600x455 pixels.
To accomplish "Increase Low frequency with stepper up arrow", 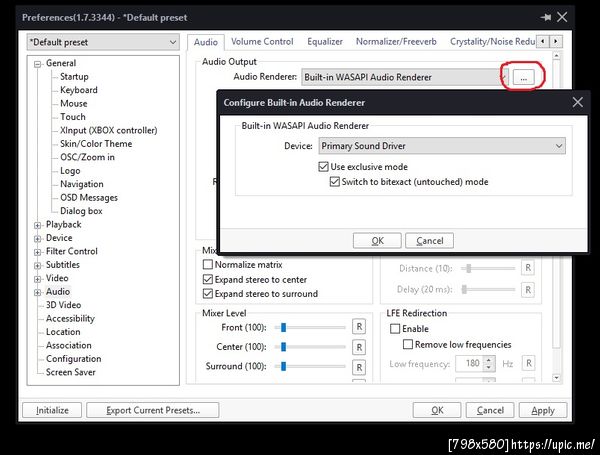I will coord(489,360).
